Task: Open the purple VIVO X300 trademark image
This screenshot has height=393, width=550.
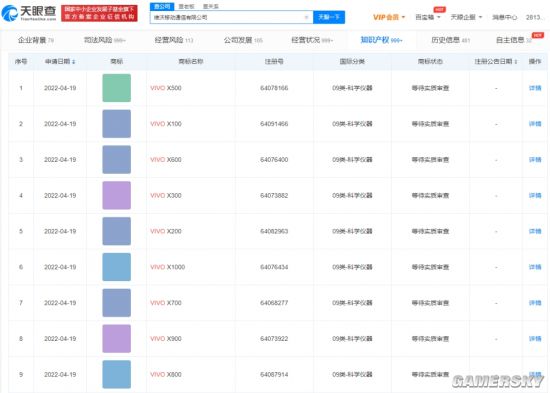Action: click(x=116, y=195)
